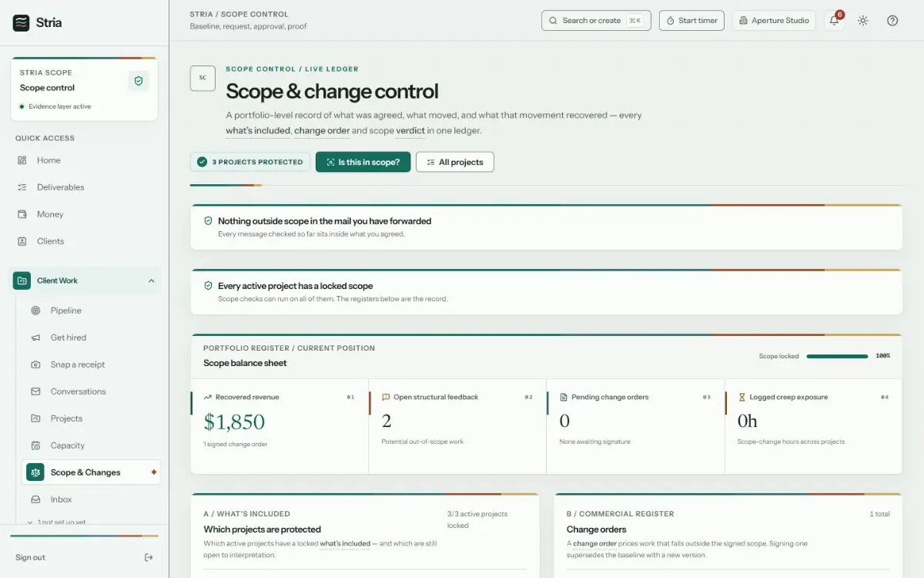Viewport: 924px width, 578px height.
Task: Click 'Every active project has a locked scope' notice
Action: coord(547,291)
